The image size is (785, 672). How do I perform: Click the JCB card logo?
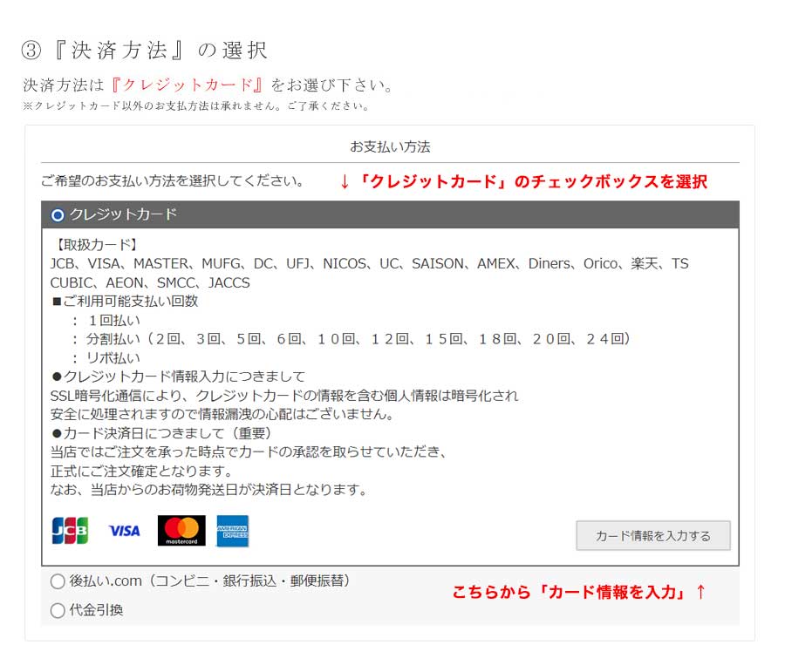[x=70, y=531]
